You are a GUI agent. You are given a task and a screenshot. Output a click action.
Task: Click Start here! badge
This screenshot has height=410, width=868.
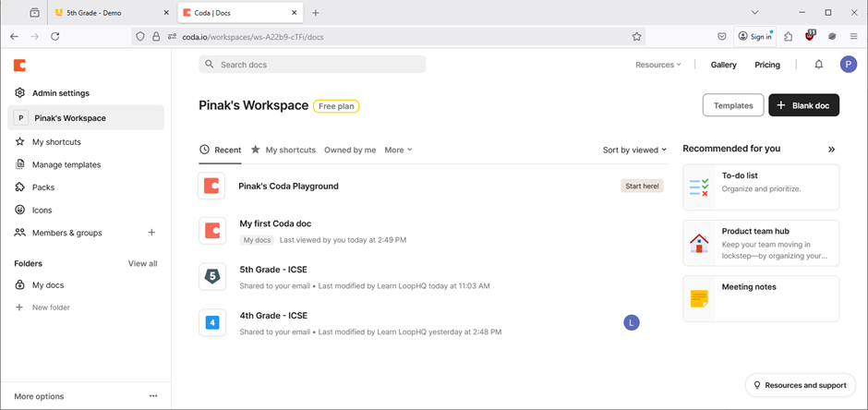click(642, 186)
